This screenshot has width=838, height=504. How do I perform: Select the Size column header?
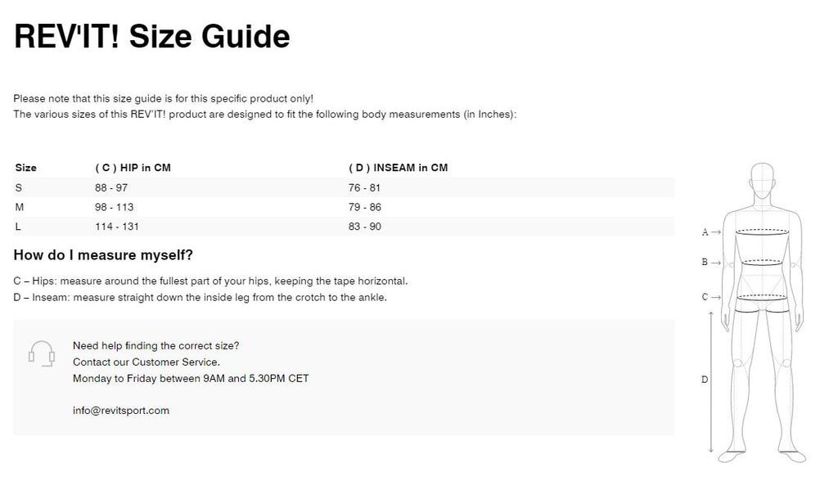click(26, 168)
